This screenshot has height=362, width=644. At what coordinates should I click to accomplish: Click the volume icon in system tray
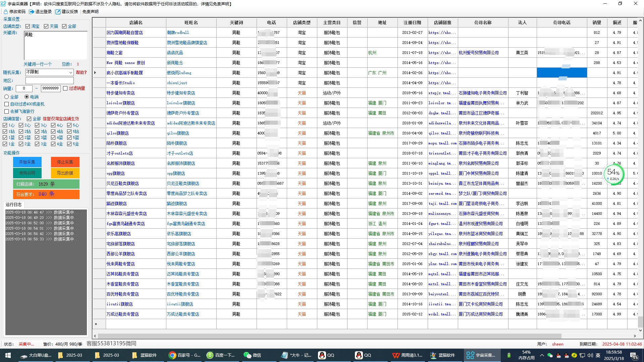point(590,355)
